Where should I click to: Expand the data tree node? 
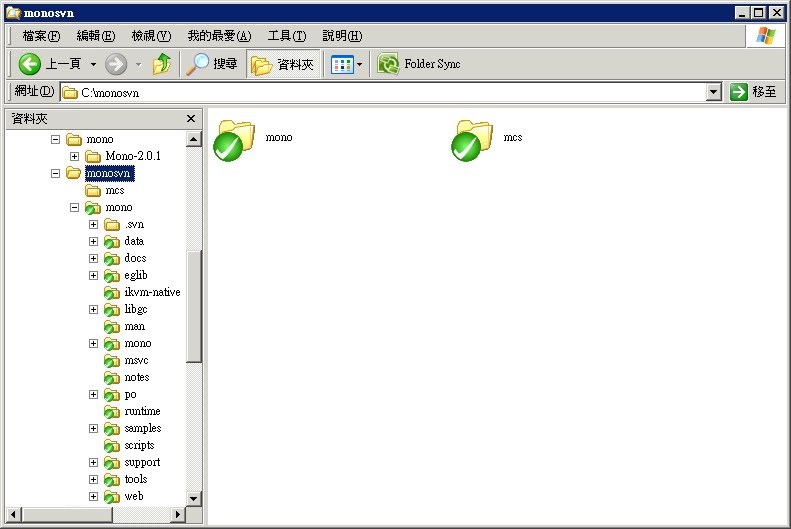tap(93, 242)
